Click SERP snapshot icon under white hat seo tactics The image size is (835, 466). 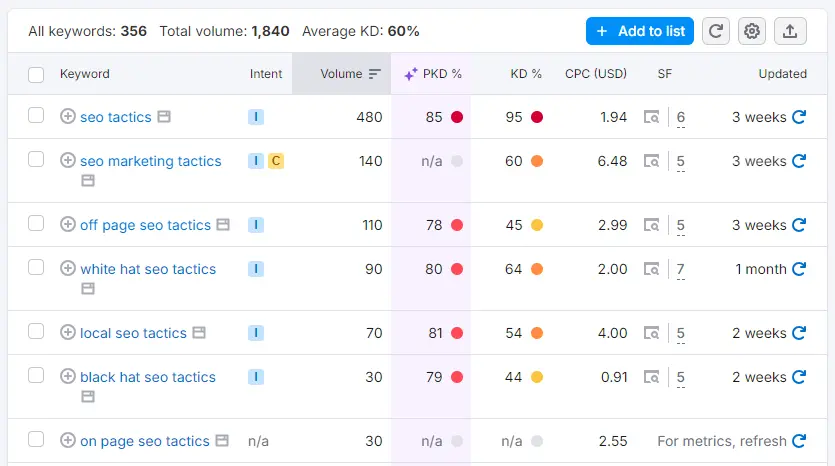coord(88,289)
